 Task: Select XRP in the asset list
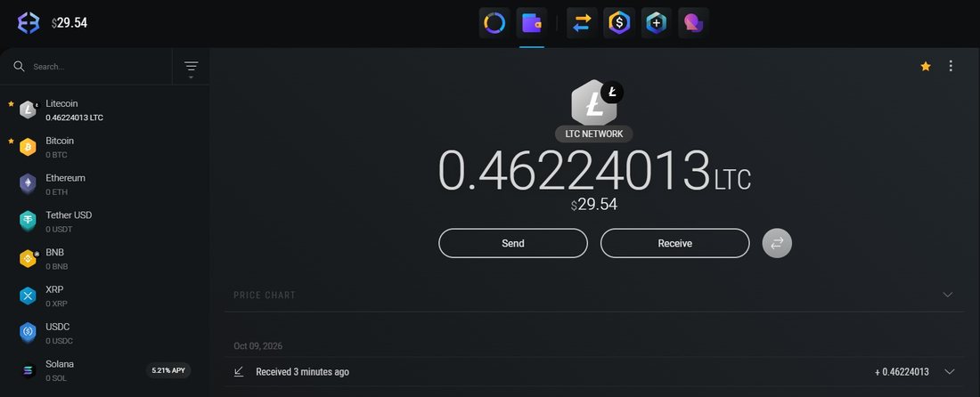105,296
